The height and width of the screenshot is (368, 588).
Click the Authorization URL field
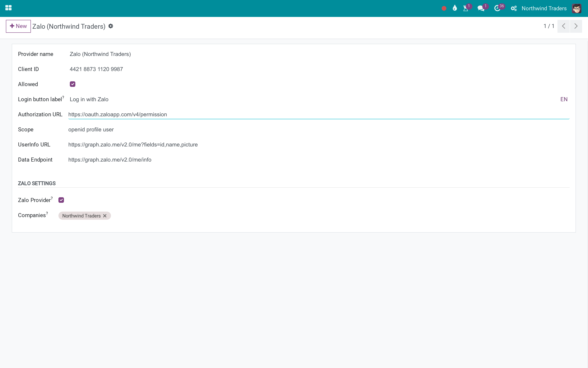tap(319, 114)
